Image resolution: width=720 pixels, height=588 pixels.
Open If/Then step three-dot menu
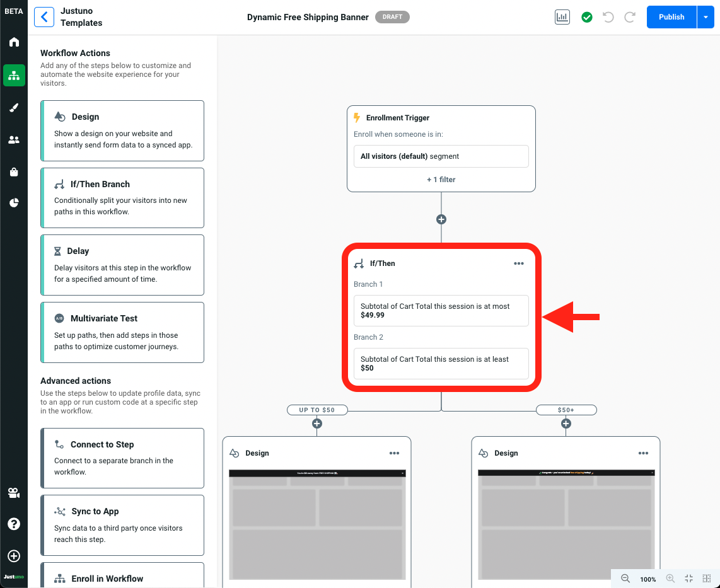point(519,263)
